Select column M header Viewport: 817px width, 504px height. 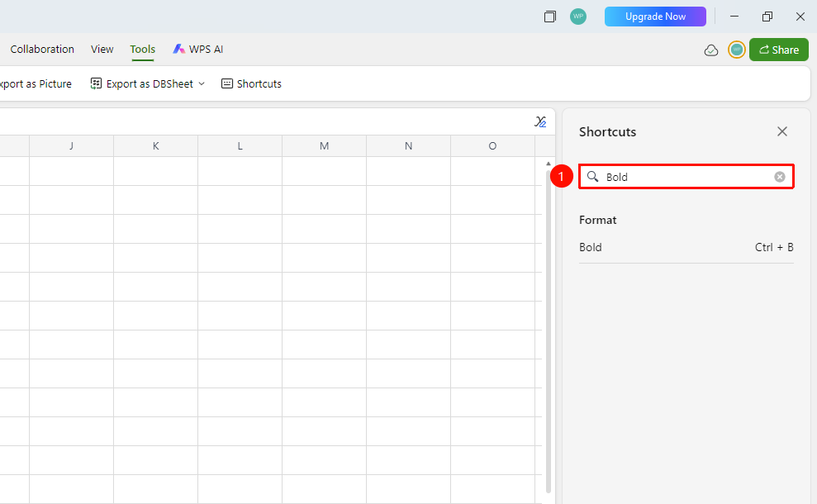tap(324, 146)
